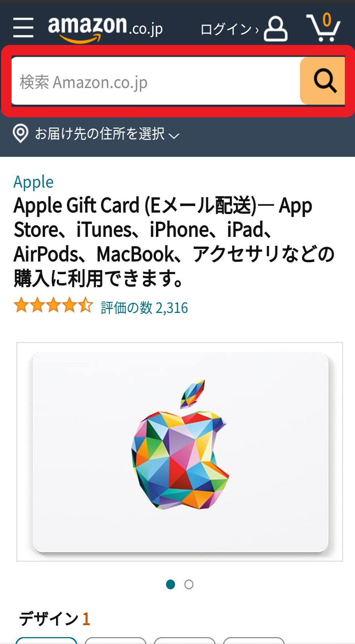Open the account profile icon
The image size is (355, 644).
(x=275, y=29)
